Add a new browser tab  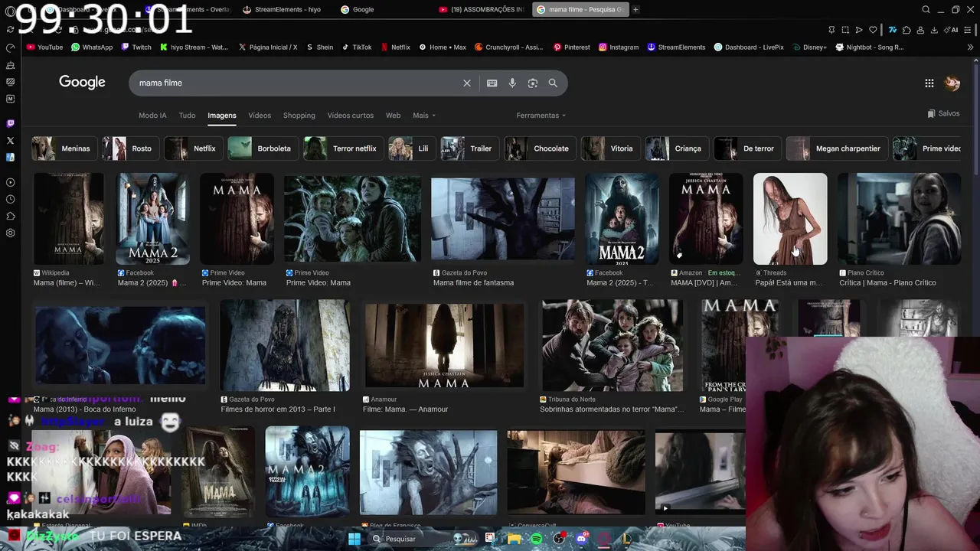point(635,9)
